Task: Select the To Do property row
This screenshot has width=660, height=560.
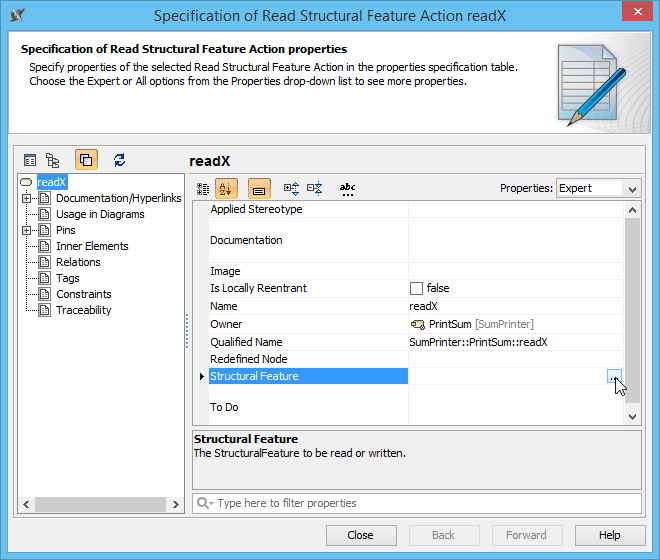Action: coord(416,407)
